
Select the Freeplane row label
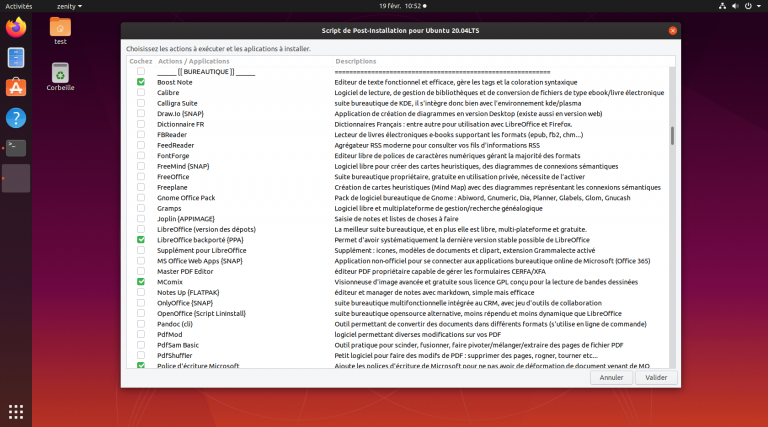[x=172, y=188]
